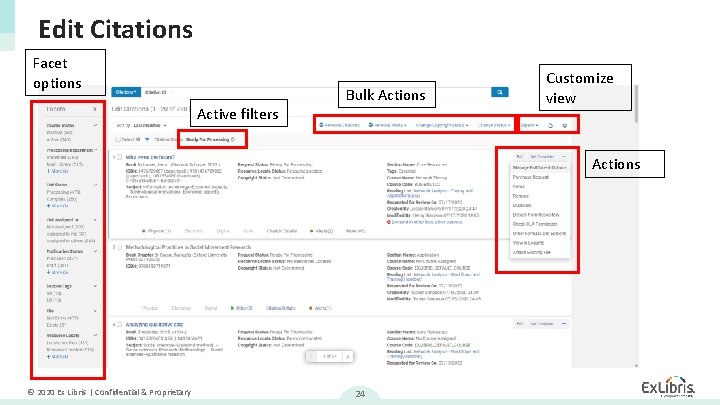The height and width of the screenshot is (405, 720).
Task: Switch to first citation's Physical tab
Action: pyautogui.click(x=157, y=231)
